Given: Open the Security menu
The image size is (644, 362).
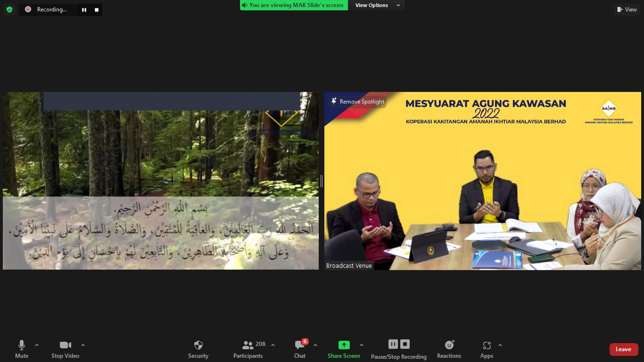Looking at the screenshot, I should 198,349.
